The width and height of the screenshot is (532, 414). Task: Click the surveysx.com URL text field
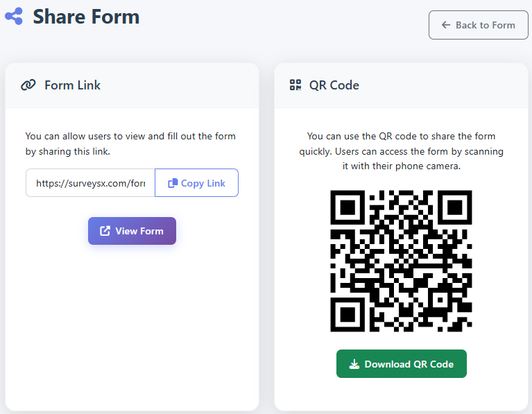coord(90,183)
